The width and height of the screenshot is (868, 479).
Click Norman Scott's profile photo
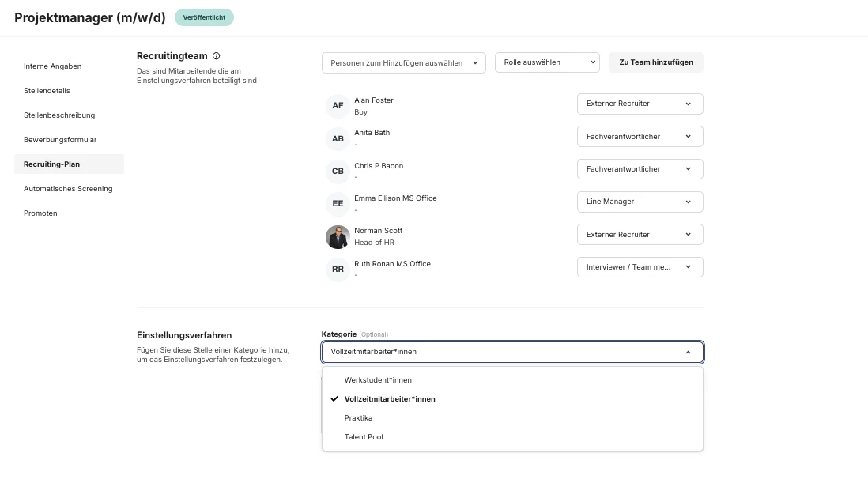338,236
